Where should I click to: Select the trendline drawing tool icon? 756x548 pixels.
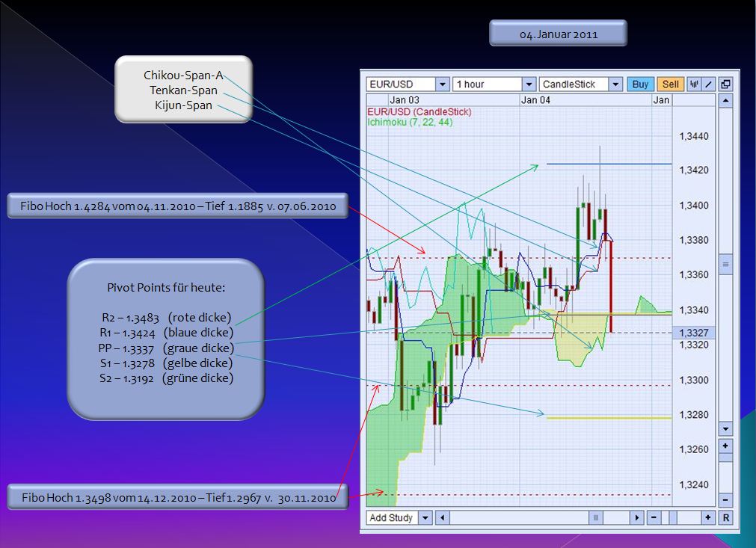(707, 84)
